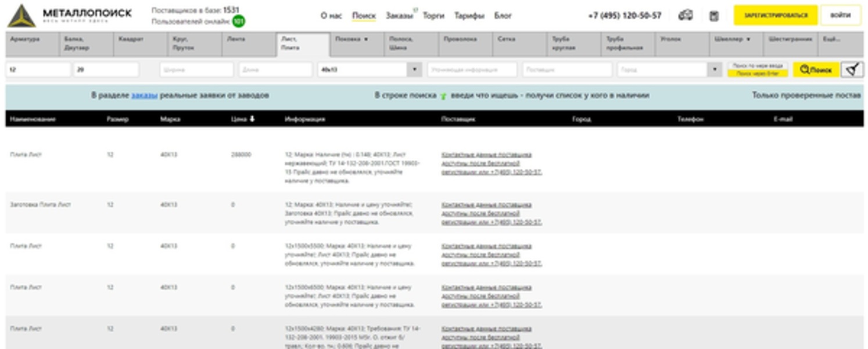This screenshot has height=349, width=868.
Task: Follow the 'заказы' link in banner
Action: [144, 95]
